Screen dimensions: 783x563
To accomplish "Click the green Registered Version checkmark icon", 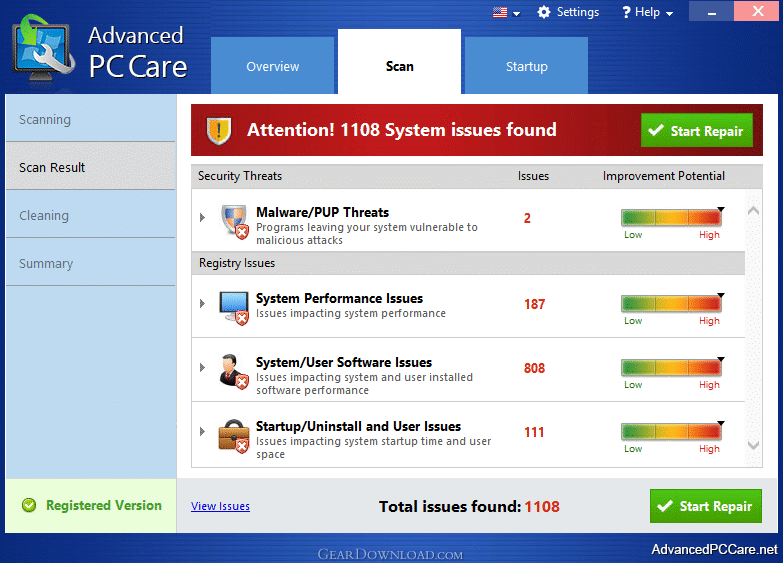I will pyautogui.click(x=29, y=505).
